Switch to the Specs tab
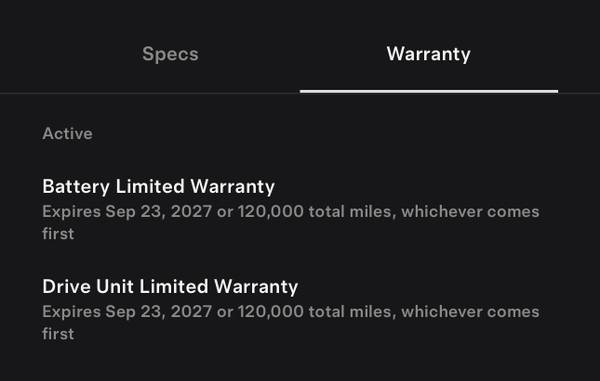This screenshot has width=600, height=381. click(x=170, y=54)
